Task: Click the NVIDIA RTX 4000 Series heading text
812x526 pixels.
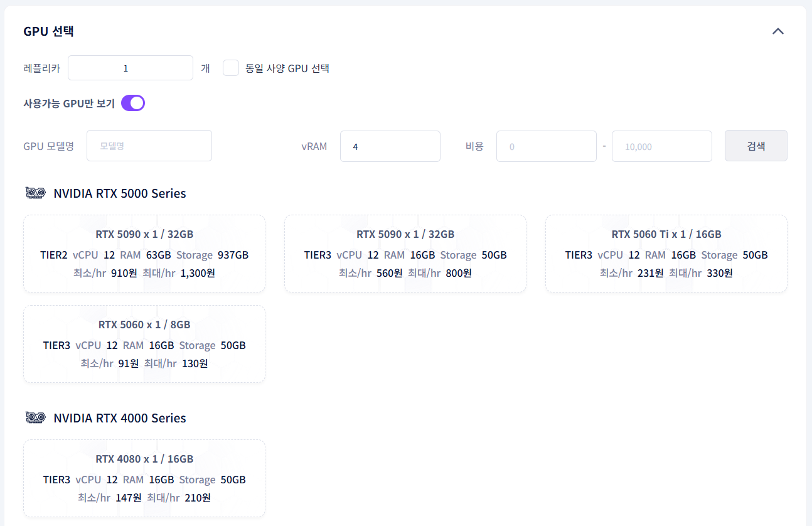Action: click(x=120, y=418)
